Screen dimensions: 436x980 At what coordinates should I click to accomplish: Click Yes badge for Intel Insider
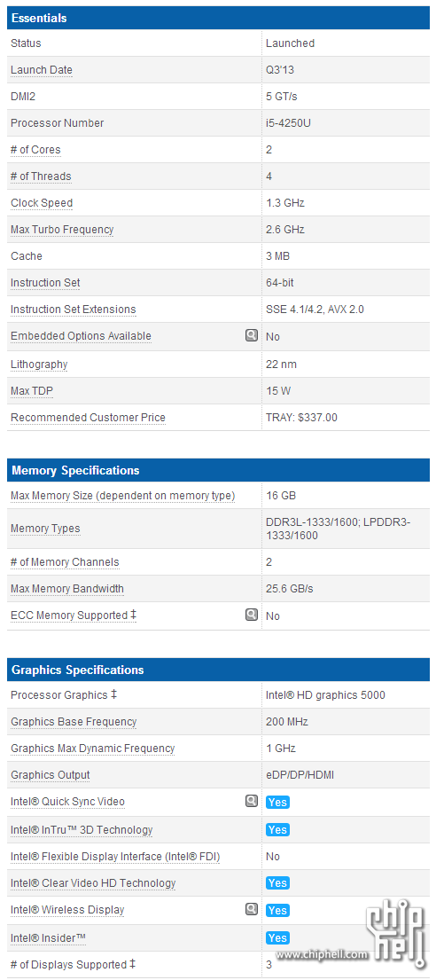(x=277, y=938)
